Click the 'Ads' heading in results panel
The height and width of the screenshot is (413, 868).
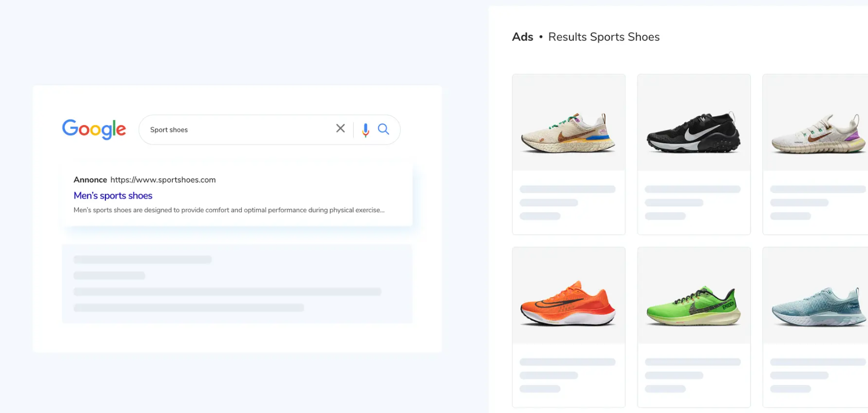point(523,37)
